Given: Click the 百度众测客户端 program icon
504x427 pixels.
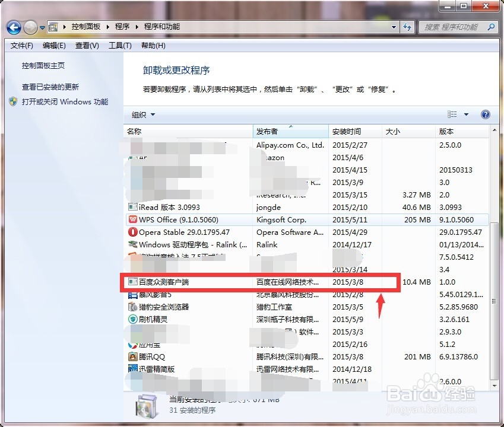Looking at the screenshot, I should (132, 282).
